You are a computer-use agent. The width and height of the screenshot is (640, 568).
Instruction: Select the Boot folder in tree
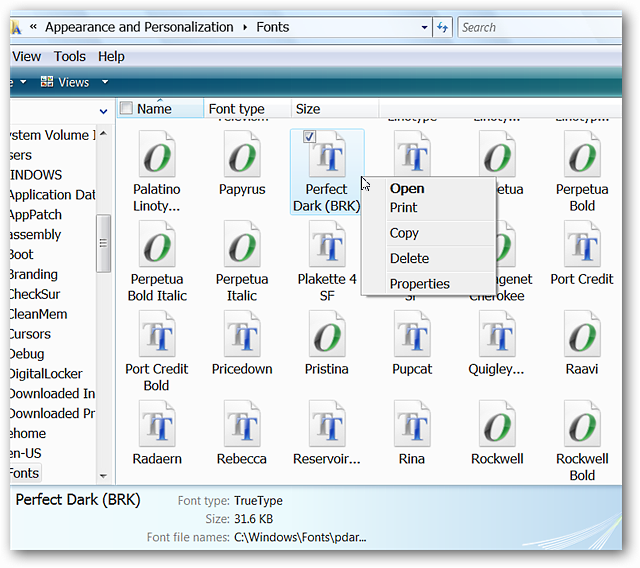point(21,254)
